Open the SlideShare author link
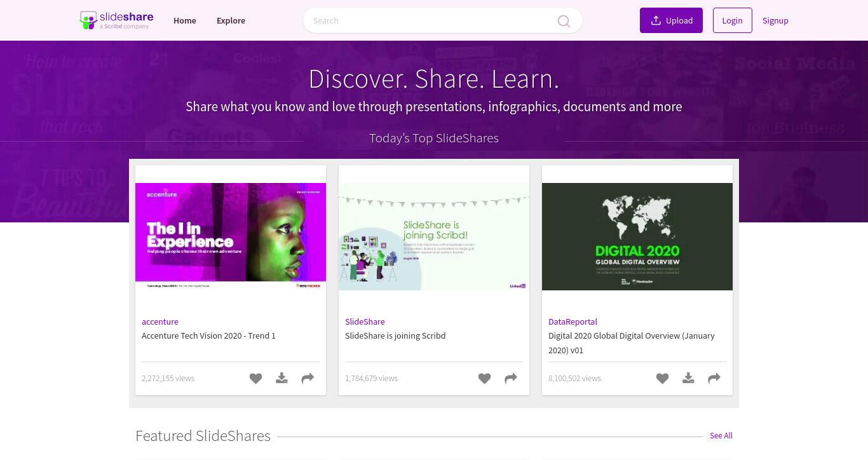The height and width of the screenshot is (460, 868). [x=365, y=321]
